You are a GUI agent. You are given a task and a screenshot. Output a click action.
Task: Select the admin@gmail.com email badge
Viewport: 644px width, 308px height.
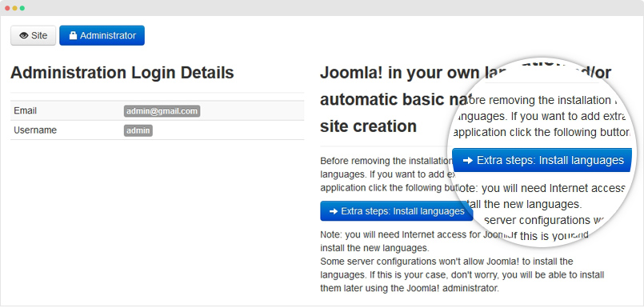[x=162, y=111]
